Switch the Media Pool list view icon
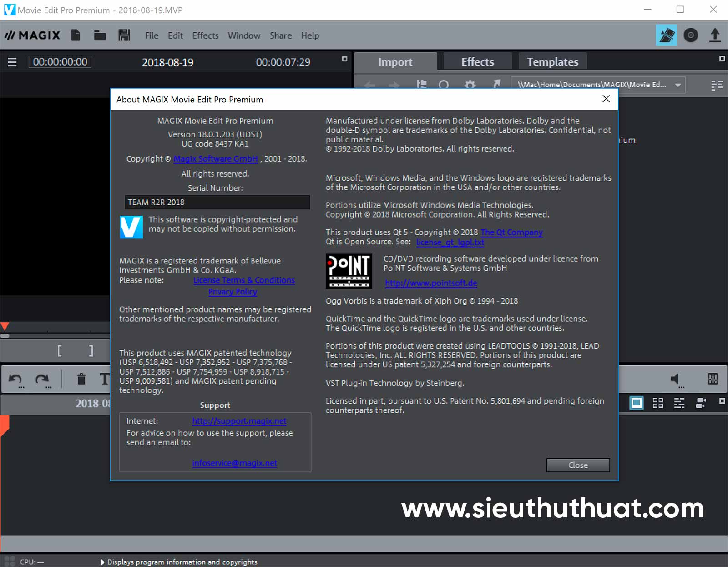728x567 pixels. tap(717, 85)
